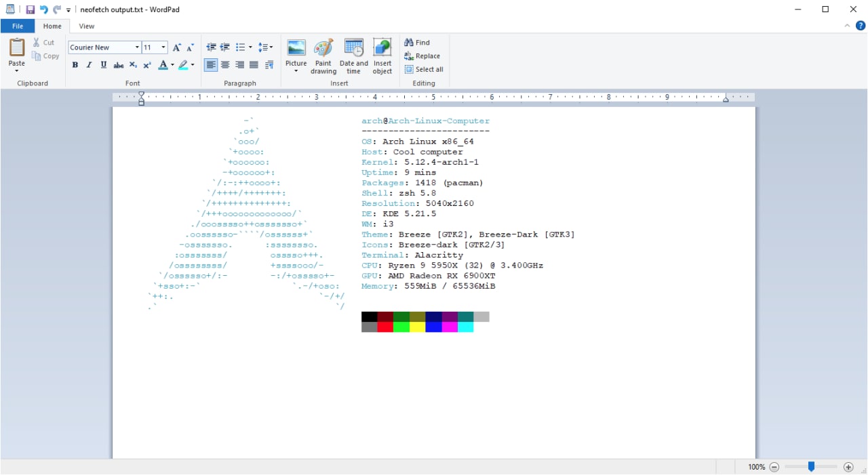This screenshot has height=475, width=868.
Task: Click the 'Kernel: 5.12.4-arch1-1' line
Action: (x=420, y=162)
